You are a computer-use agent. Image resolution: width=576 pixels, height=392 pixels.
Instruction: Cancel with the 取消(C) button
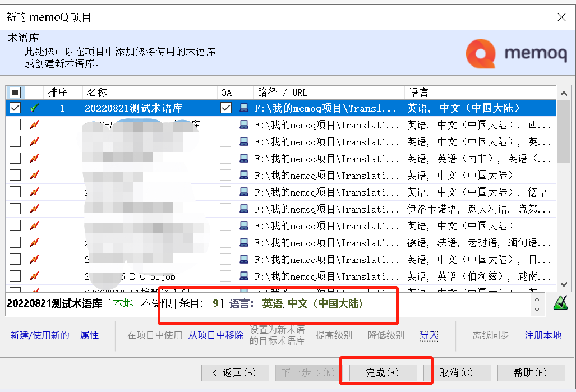(x=457, y=373)
